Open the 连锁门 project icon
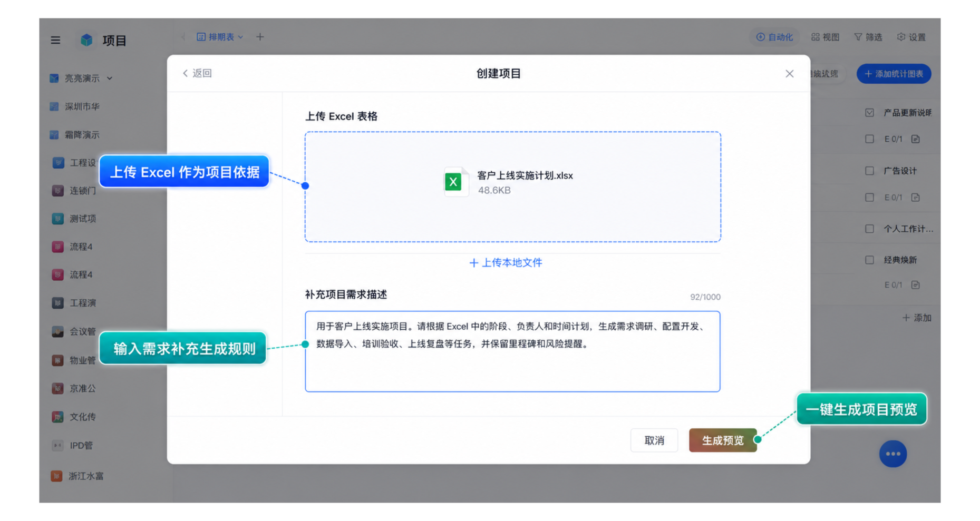 pos(58,190)
